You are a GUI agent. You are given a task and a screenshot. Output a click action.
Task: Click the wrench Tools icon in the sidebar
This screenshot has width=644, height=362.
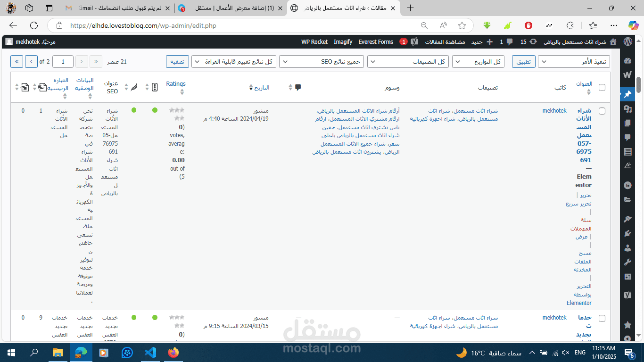pos(627,262)
